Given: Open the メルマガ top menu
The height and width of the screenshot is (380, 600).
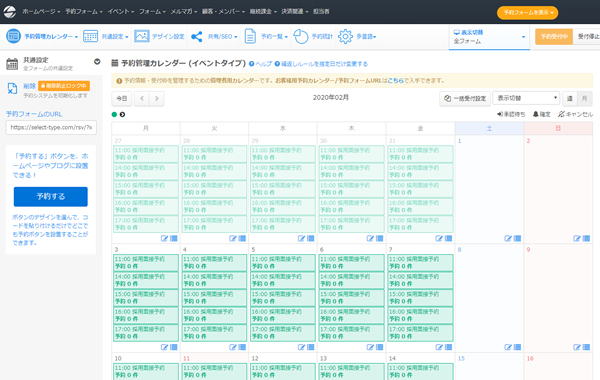Looking at the screenshot, I should [184, 11].
